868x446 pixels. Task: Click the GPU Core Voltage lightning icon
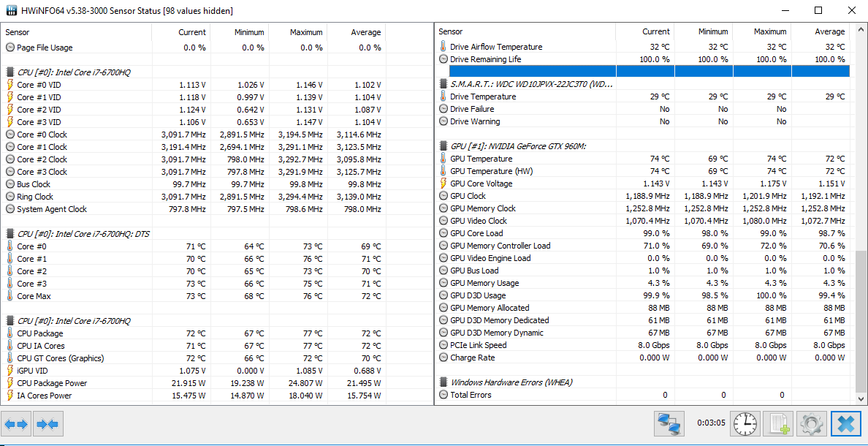click(x=443, y=184)
